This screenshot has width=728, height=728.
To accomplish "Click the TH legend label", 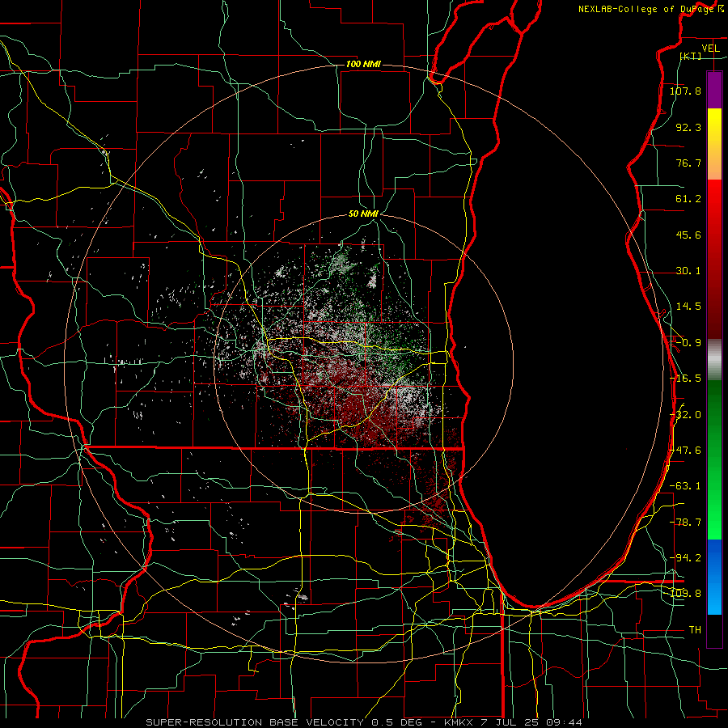I will [x=695, y=630].
